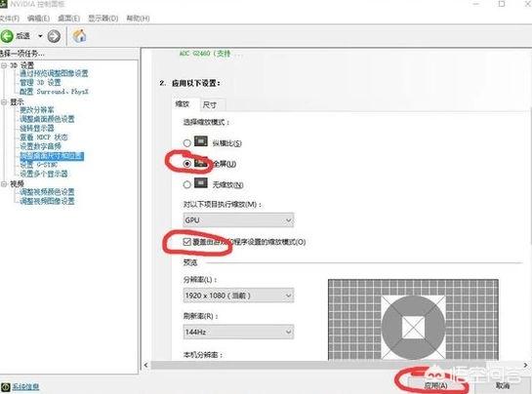
Task: Open the Help (H) menu
Action: (x=138, y=19)
